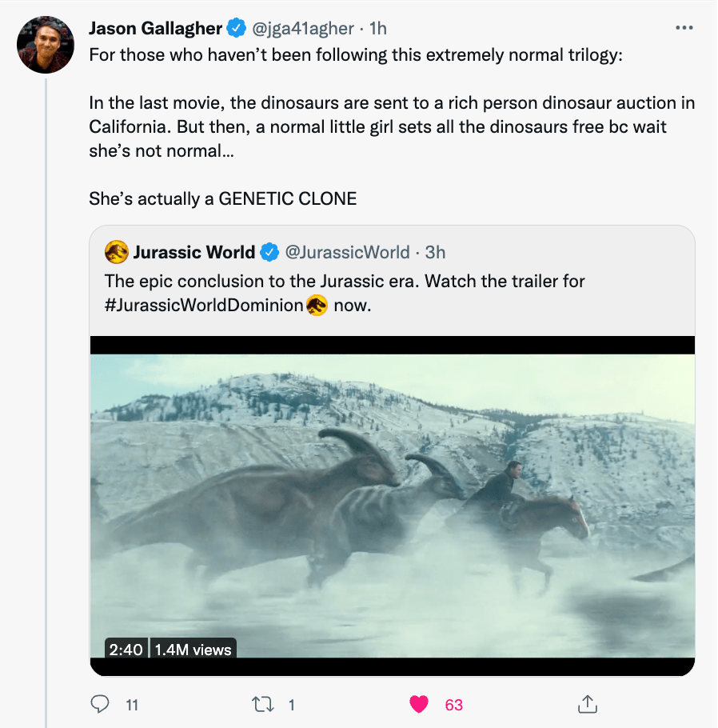718x728 pixels.
Task: Click the 2:40 video duration label
Action: [x=127, y=650]
